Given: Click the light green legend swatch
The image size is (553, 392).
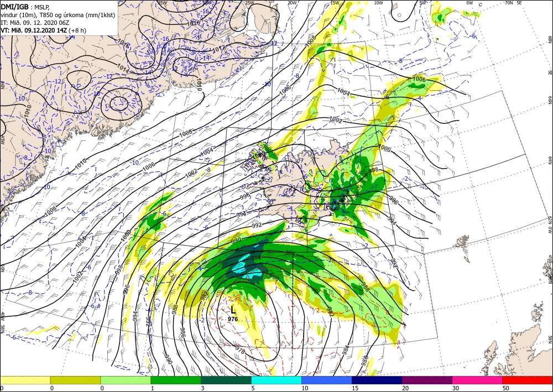Looking at the screenshot, I should click(x=126, y=380).
